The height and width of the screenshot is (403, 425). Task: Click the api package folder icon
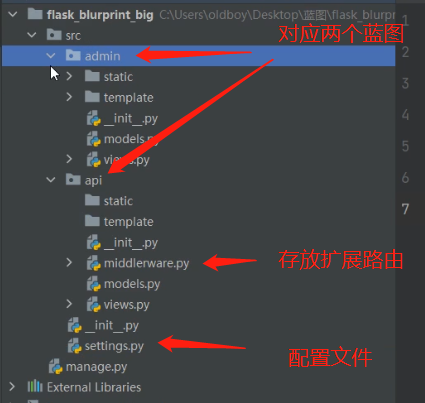(x=73, y=180)
